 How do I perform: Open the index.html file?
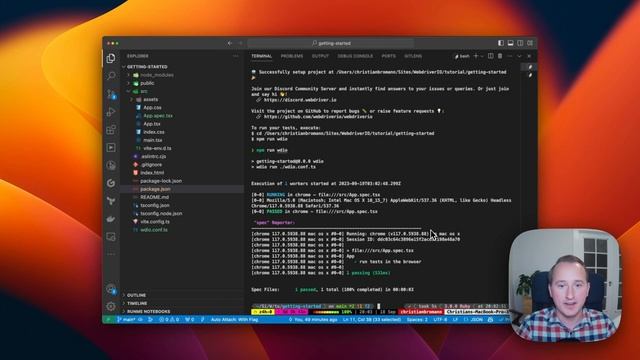coord(152,173)
